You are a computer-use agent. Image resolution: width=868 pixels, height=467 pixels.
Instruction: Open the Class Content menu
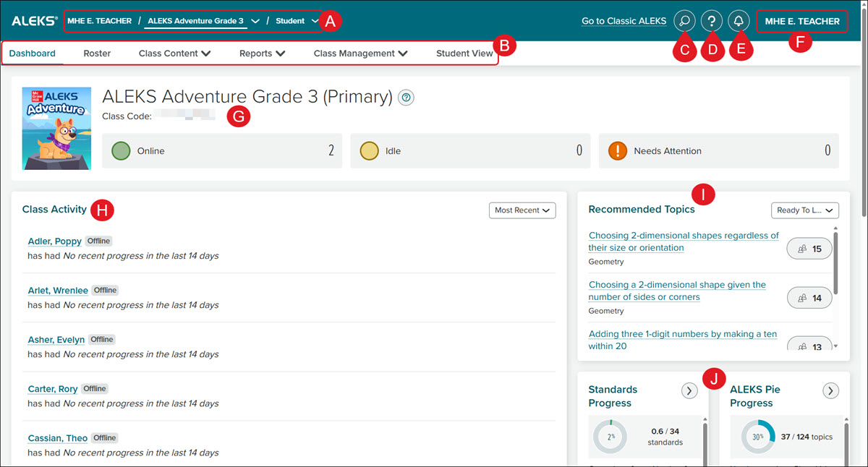point(174,53)
